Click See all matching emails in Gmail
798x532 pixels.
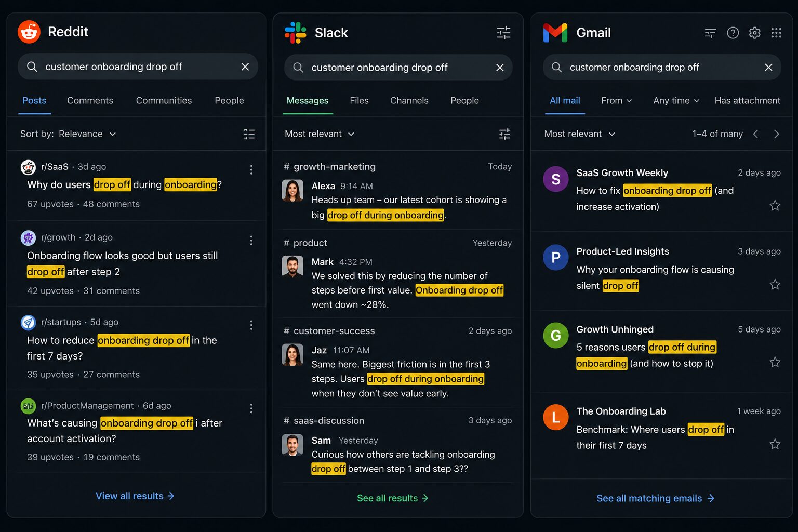[x=656, y=498]
